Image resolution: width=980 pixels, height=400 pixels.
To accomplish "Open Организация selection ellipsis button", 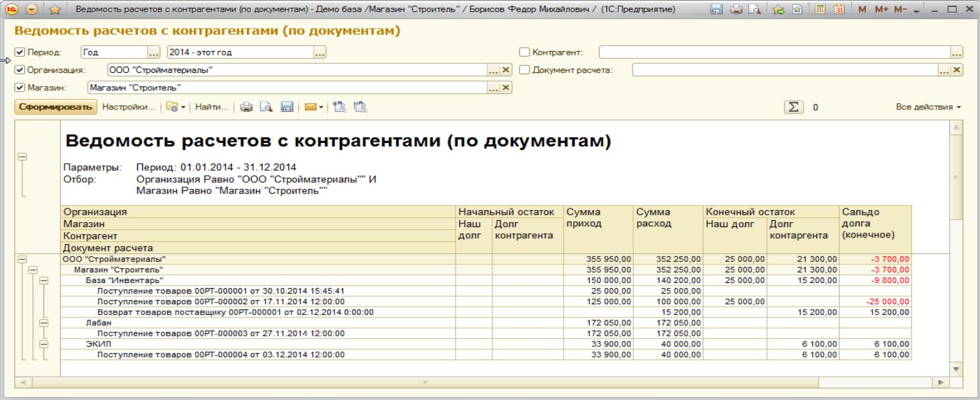I will (x=493, y=70).
